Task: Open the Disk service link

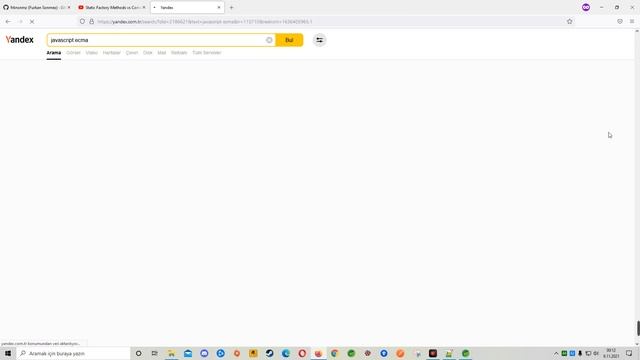Action: (x=148, y=53)
